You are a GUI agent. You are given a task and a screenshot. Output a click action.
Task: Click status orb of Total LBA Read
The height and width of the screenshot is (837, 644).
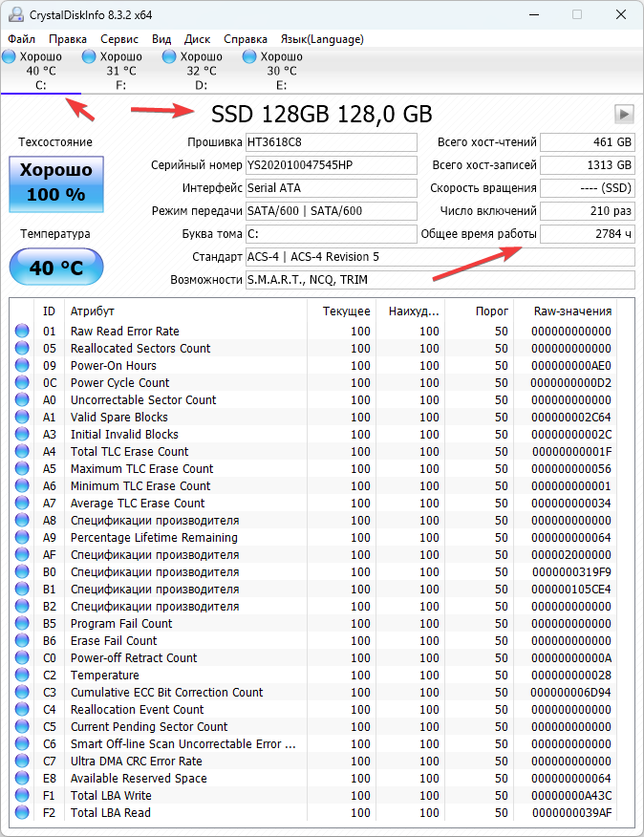point(22,812)
